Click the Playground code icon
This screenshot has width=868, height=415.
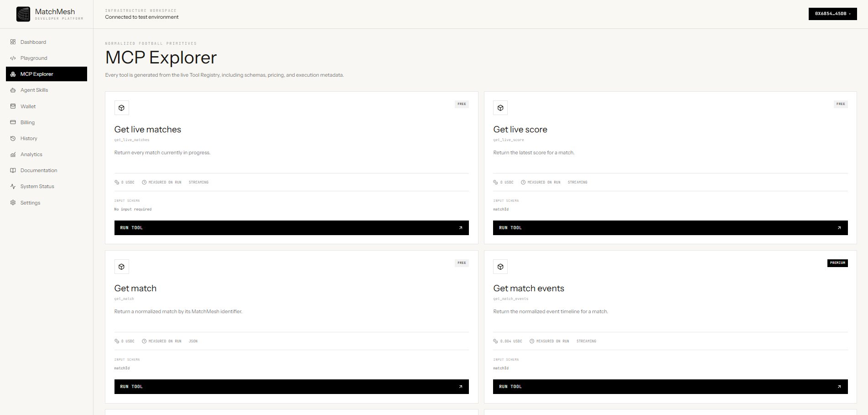[13, 58]
